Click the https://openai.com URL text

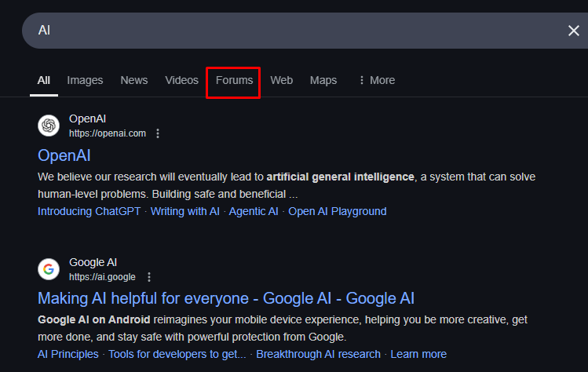pyautogui.click(x=108, y=133)
